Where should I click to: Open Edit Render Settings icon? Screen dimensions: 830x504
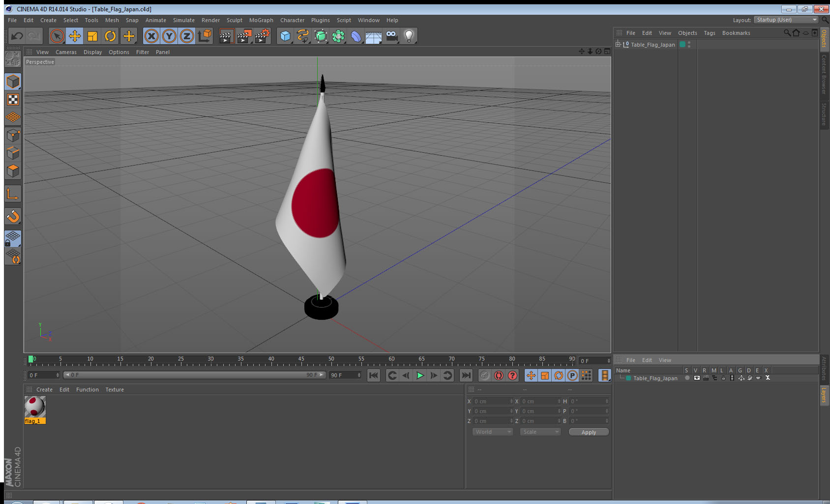coord(263,36)
